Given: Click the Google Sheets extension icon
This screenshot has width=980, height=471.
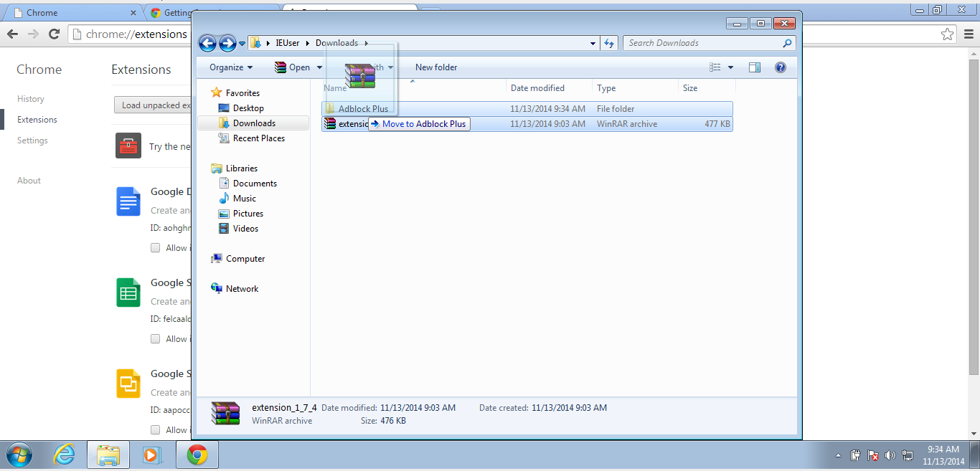Looking at the screenshot, I should [128, 292].
